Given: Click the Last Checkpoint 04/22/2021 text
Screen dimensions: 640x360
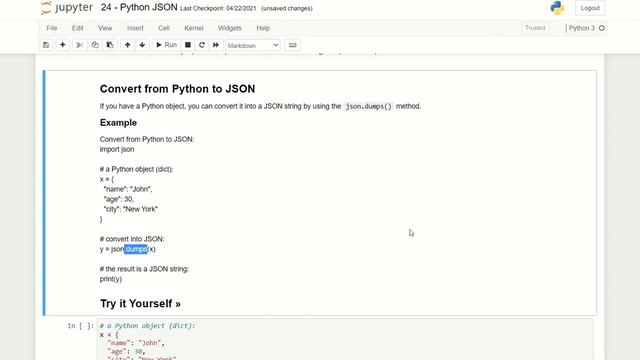Looking at the screenshot, I should click(218, 8).
